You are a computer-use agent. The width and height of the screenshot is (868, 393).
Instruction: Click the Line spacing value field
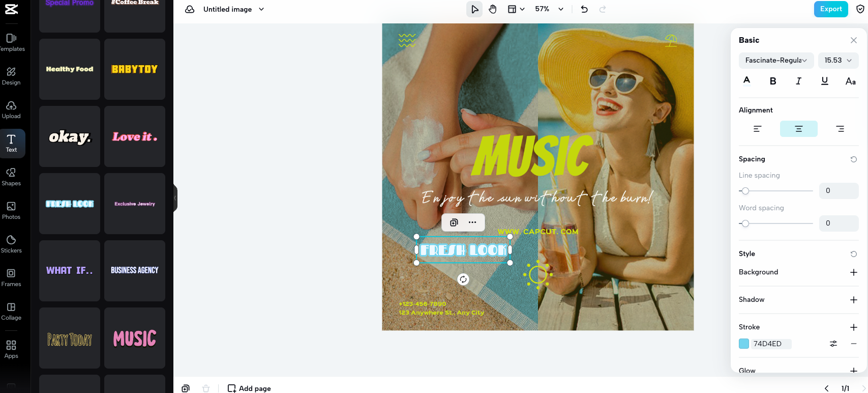click(839, 191)
